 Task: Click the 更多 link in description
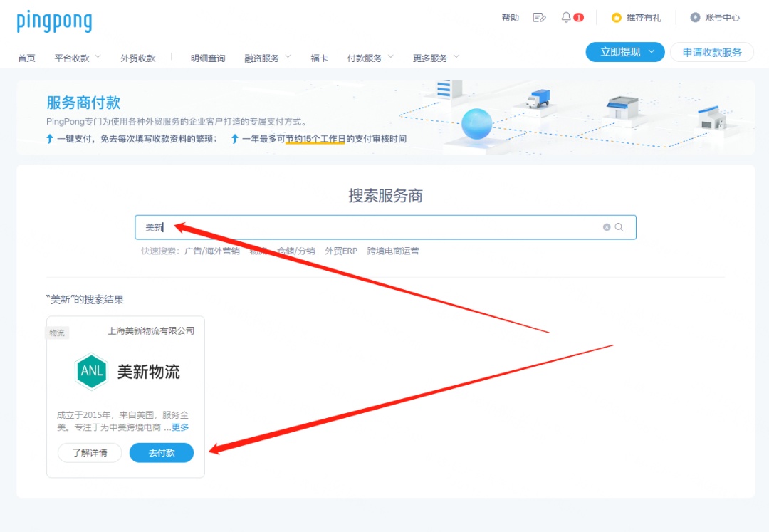180,427
